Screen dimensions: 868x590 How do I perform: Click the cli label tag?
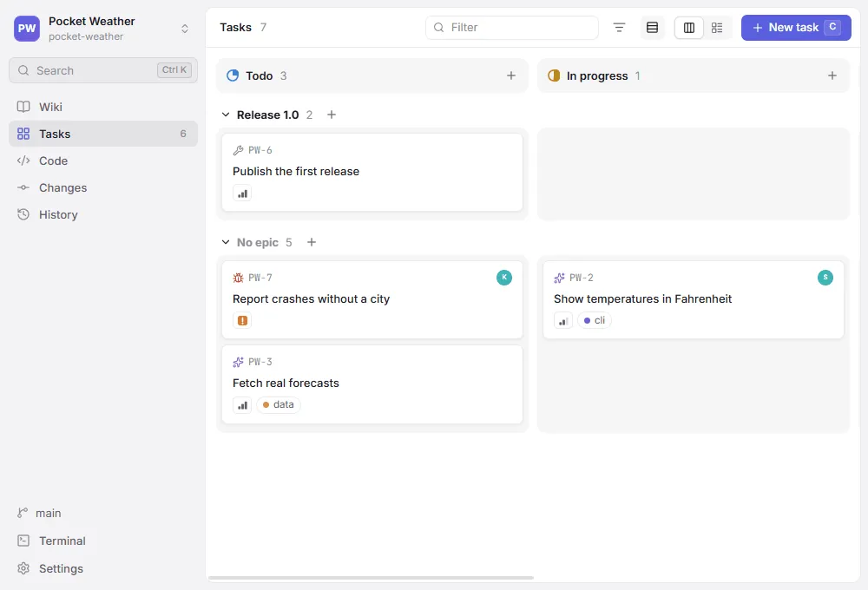pos(595,320)
